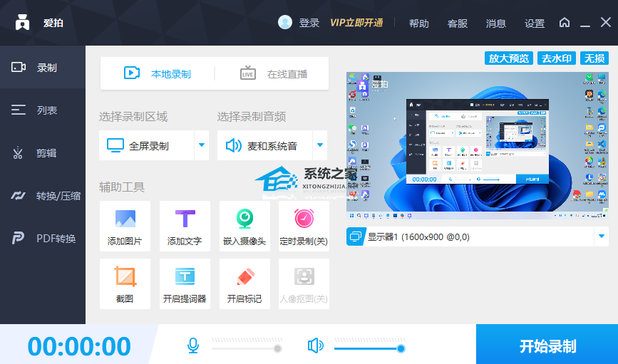Open the 消息 messages menu

click(496, 24)
